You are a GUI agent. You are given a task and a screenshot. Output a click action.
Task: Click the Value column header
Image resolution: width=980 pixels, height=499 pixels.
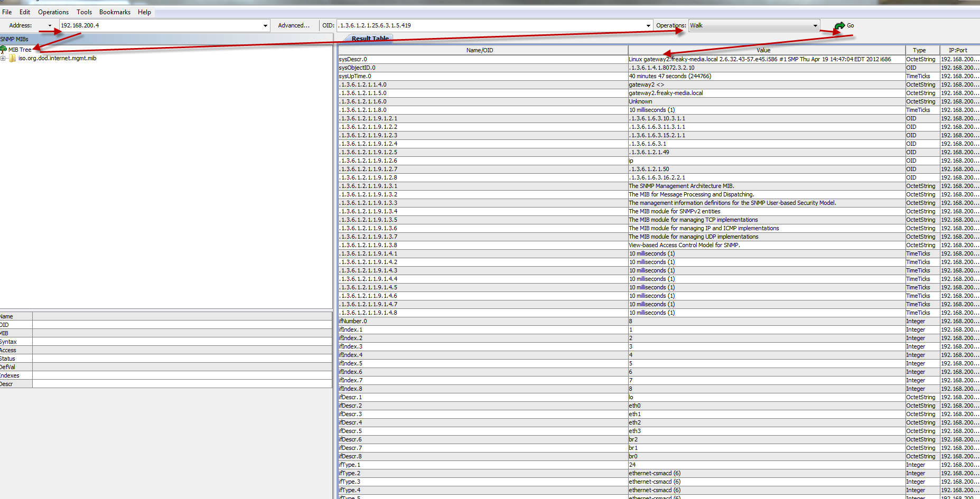click(x=763, y=50)
